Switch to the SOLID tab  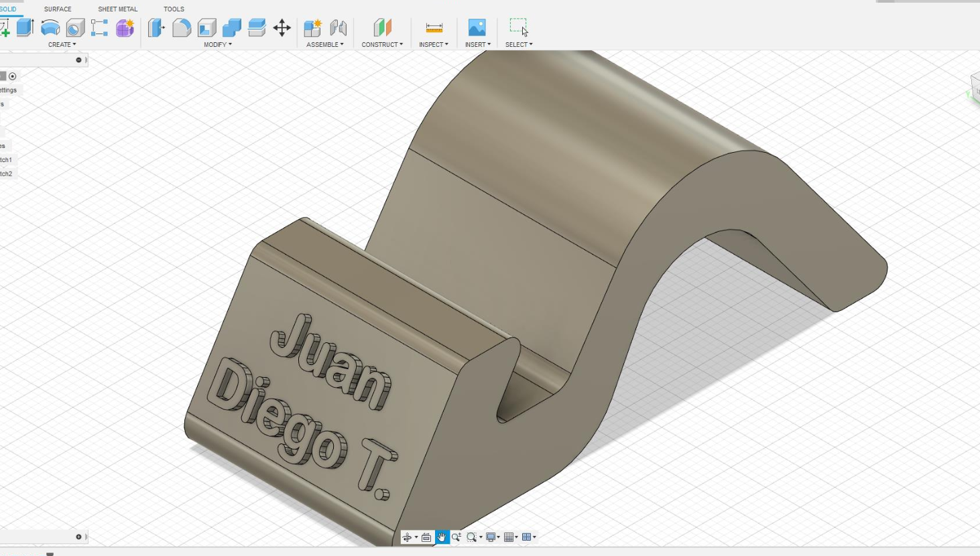[x=8, y=9]
